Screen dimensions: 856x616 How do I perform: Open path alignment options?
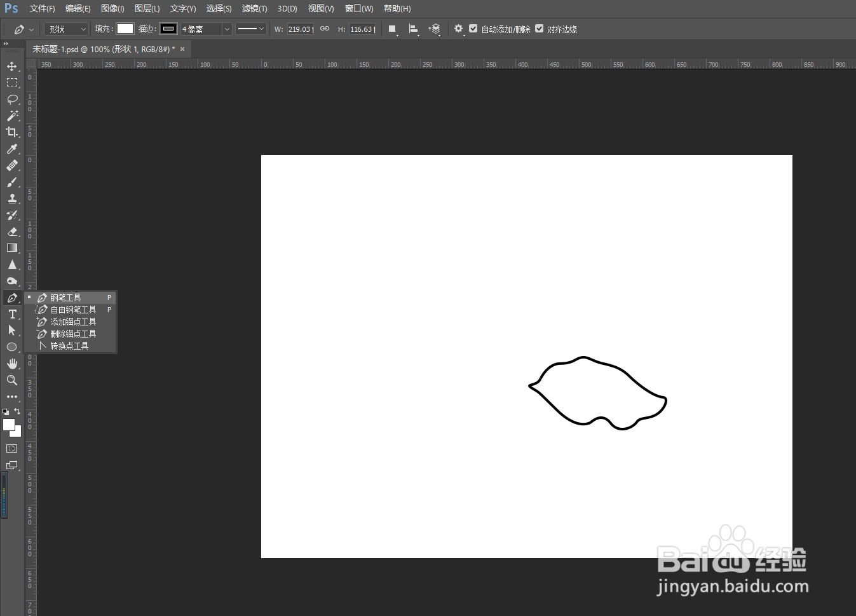pos(414,29)
